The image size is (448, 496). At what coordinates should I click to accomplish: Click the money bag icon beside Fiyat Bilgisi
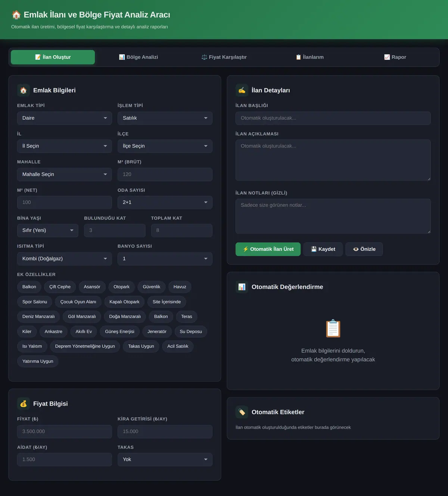[24, 404]
